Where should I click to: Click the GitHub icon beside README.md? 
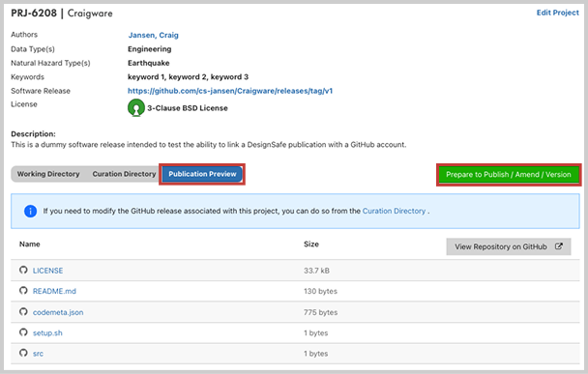pyautogui.click(x=23, y=291)
